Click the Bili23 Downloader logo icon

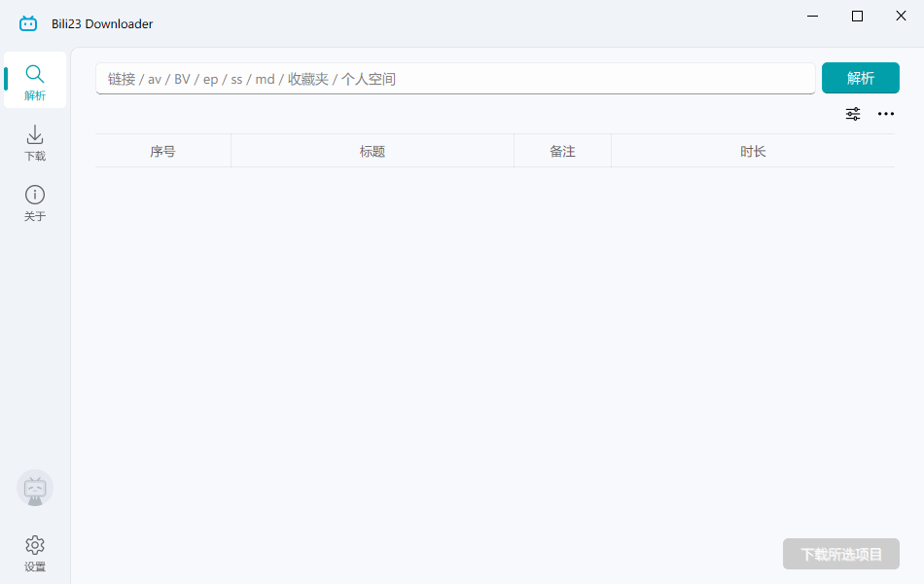click(27, 22)
